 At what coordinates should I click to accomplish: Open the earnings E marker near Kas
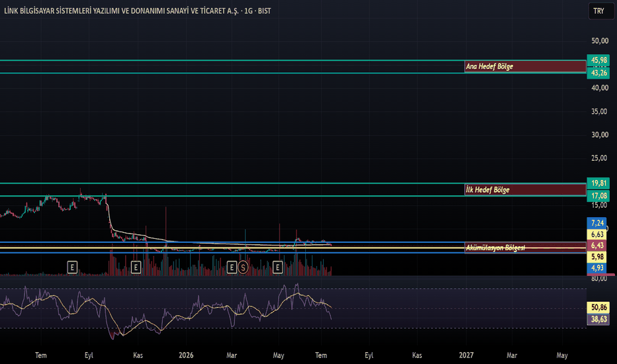(x=136, y=267)
